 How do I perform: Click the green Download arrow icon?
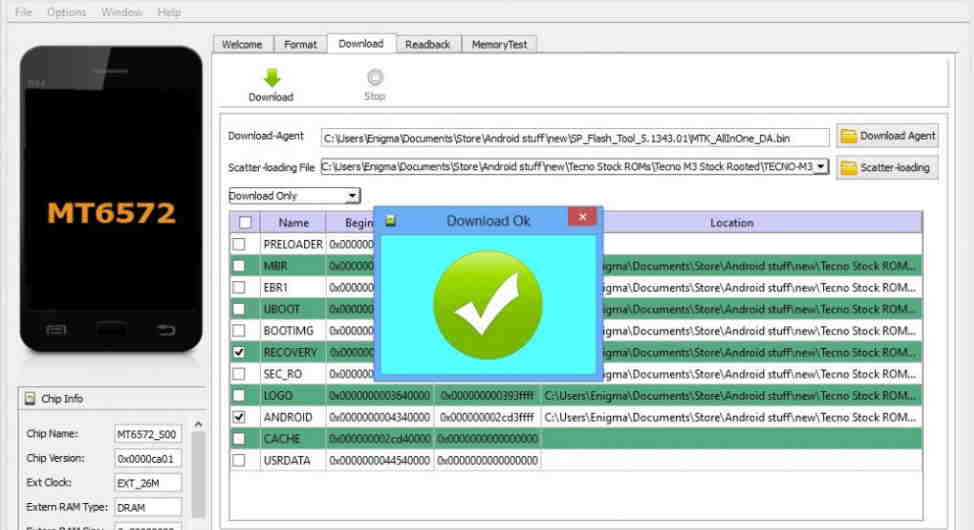[271, 78]
